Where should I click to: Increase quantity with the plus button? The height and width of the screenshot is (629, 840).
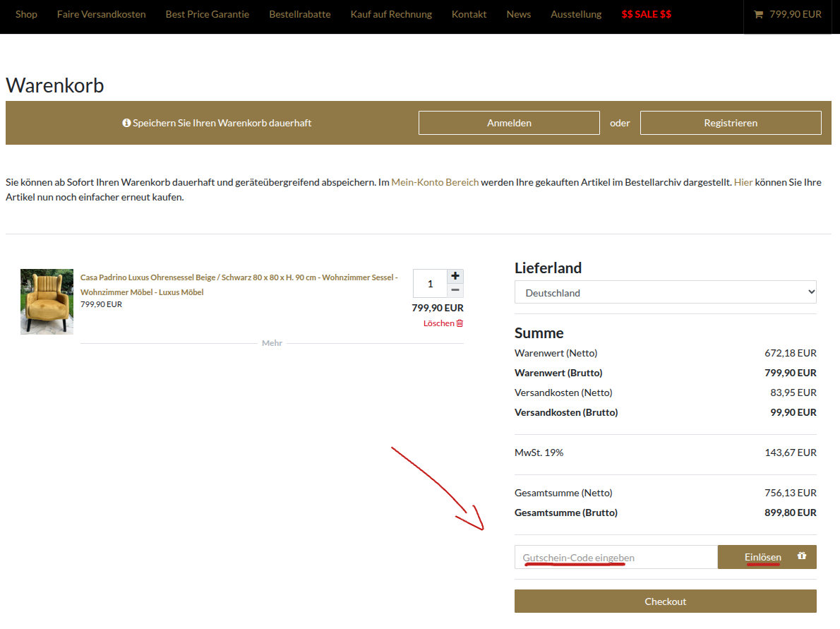[x=455, y=276]
